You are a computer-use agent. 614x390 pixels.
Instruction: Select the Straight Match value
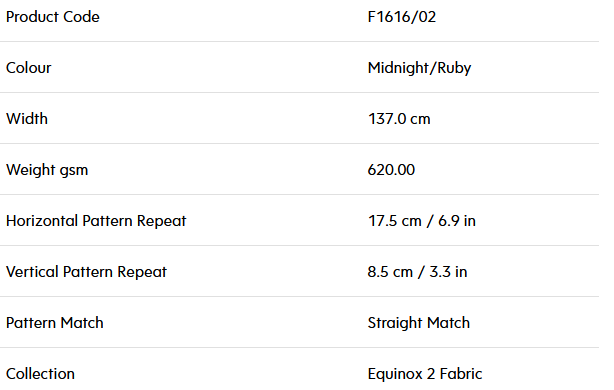coord(419,323)
